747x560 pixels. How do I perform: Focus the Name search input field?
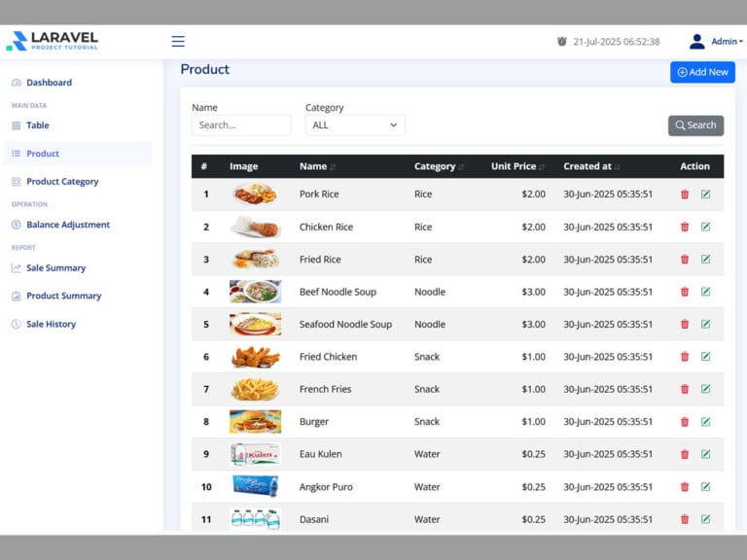pos(241,125)
